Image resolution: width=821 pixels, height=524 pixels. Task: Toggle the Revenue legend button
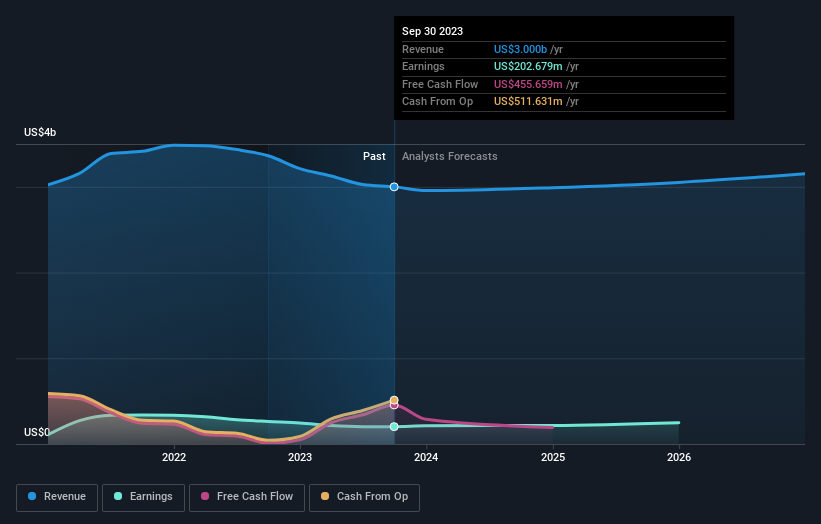[57, 497]
